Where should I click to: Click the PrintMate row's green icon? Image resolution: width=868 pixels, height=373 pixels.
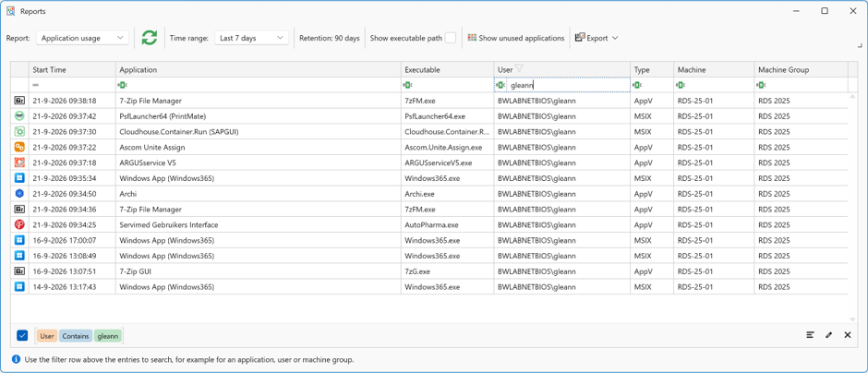pyautogui.click(x=19, y=116)
